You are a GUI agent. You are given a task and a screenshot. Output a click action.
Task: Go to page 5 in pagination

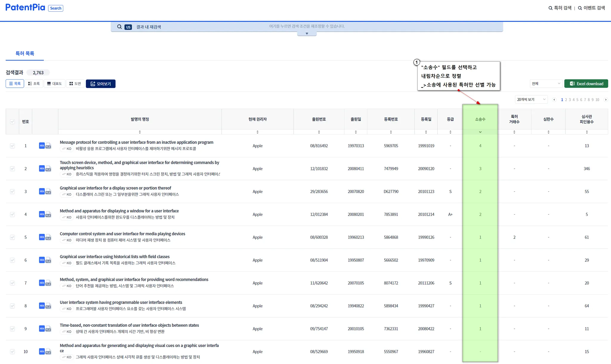pos(577,100)
